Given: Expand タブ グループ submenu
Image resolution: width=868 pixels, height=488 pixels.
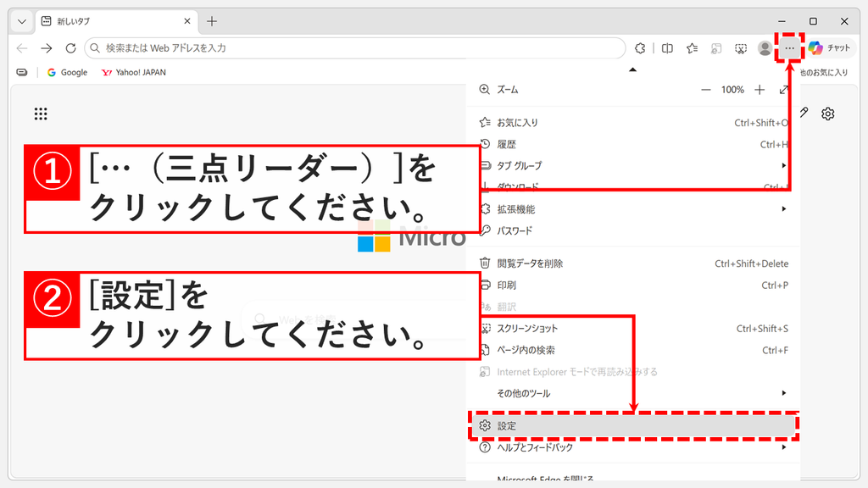Looking at the screenshot, I should click(633, 165).
